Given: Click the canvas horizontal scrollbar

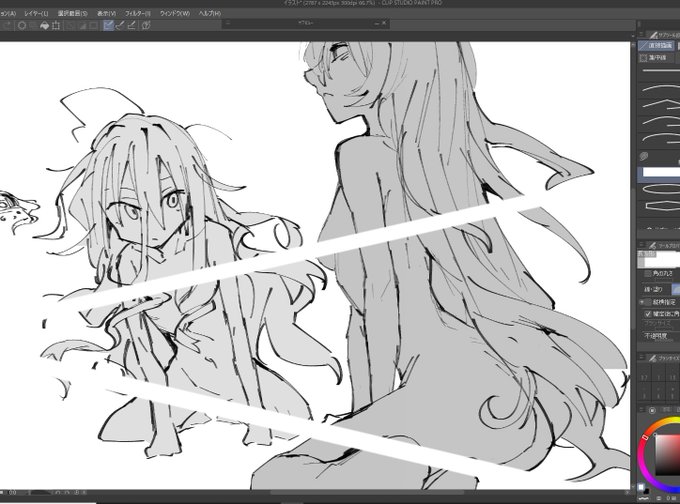Looking at the screenshot, I should [366, 492].
